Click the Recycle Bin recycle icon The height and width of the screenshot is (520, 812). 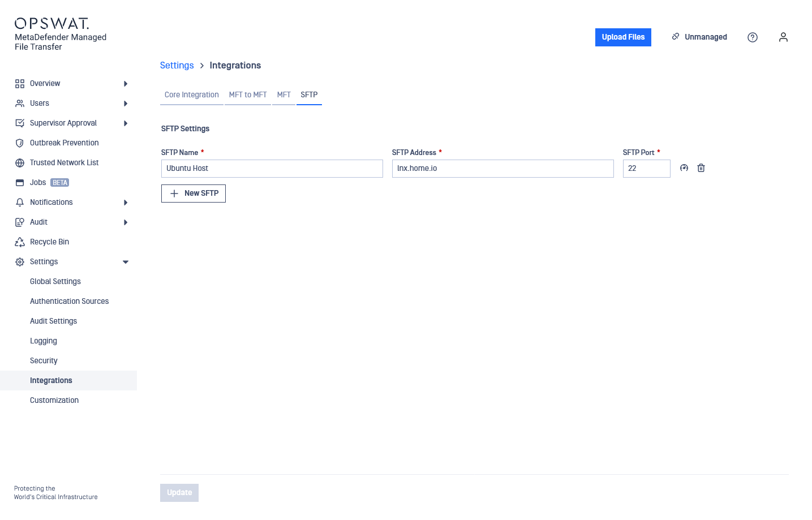(x=20, y=242)
